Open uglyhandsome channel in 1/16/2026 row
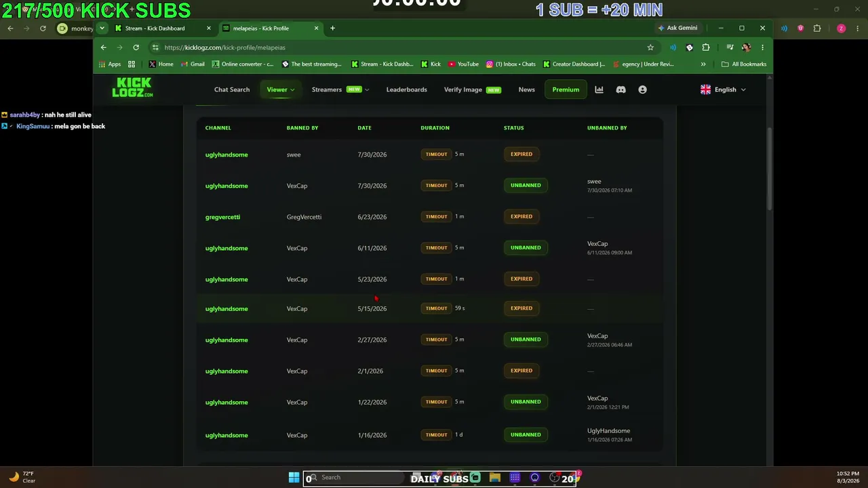868x488 pixels. 226,435
